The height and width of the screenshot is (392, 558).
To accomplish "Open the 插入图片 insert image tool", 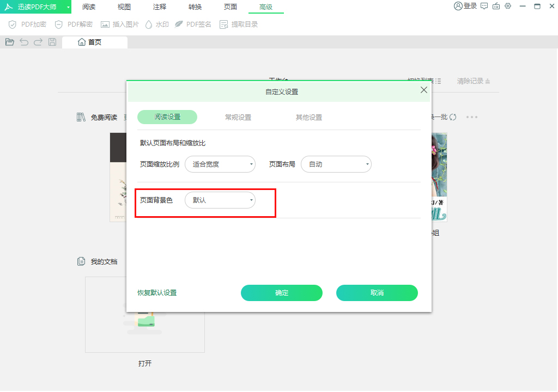I will point(119,24).
